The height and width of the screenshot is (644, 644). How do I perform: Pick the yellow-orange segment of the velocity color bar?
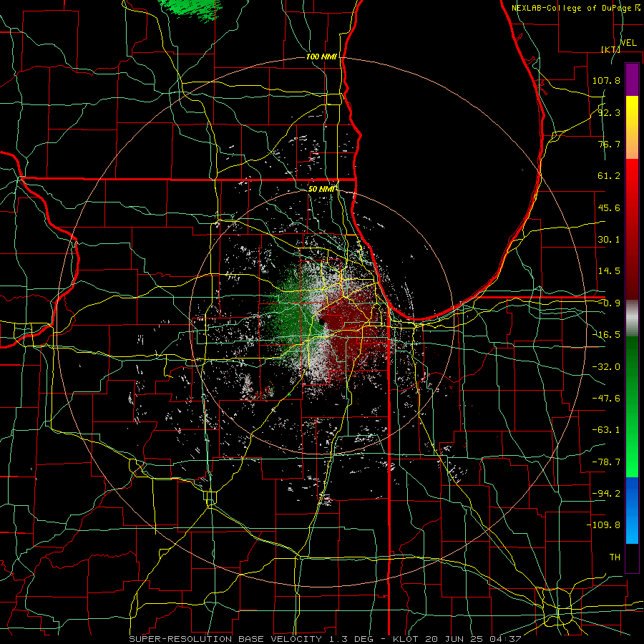632,127
